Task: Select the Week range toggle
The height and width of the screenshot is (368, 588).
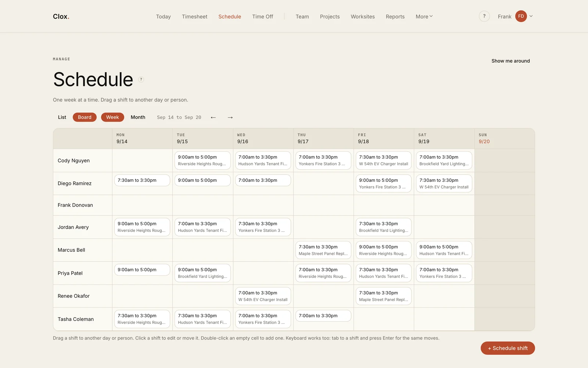Action: 112,117
